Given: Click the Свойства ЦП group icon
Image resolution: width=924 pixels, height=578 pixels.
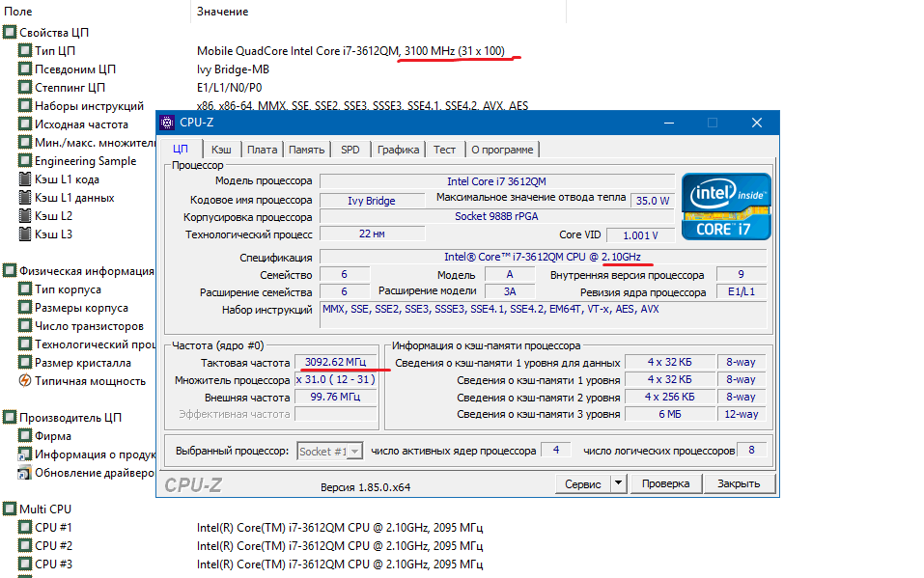Looking at the screenshot, I should pos(10,33).
